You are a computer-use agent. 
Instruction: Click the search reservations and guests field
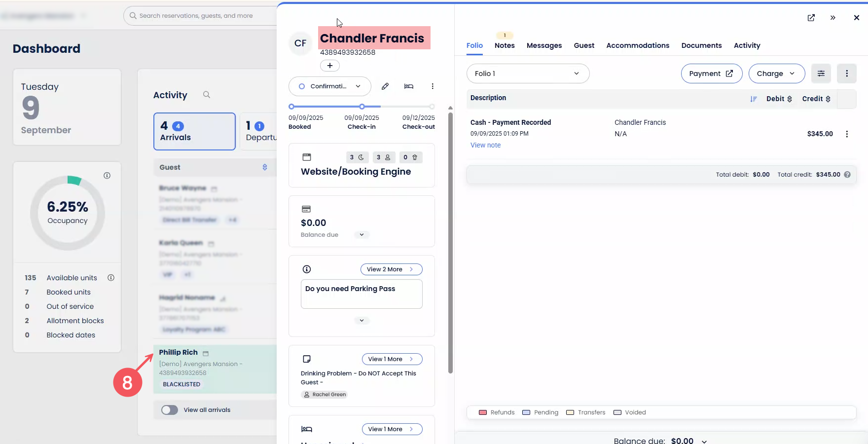[200, 16]
